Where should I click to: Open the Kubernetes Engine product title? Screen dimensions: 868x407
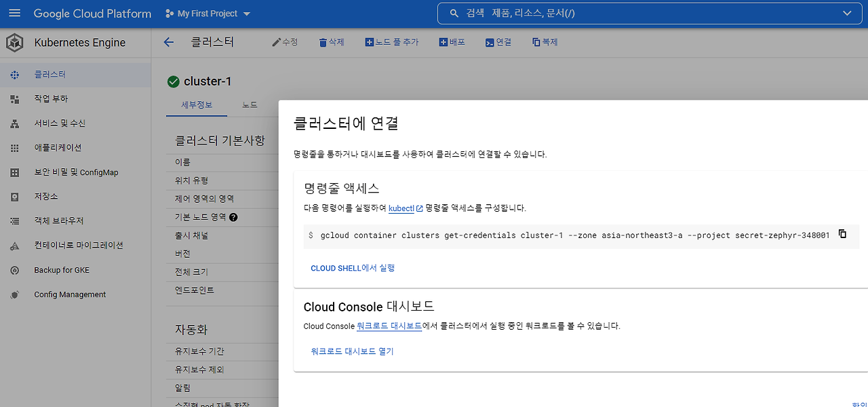(80, 43)
